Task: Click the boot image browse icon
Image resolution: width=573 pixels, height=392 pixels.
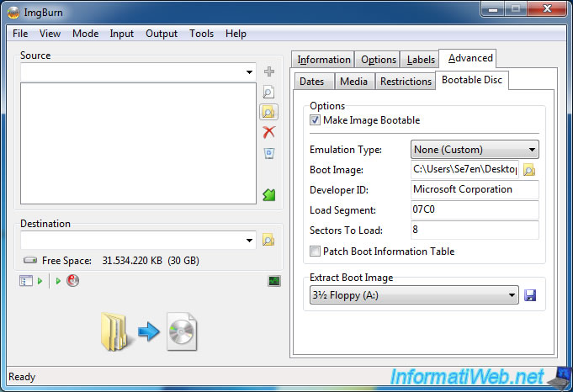Action: point(529,170)
